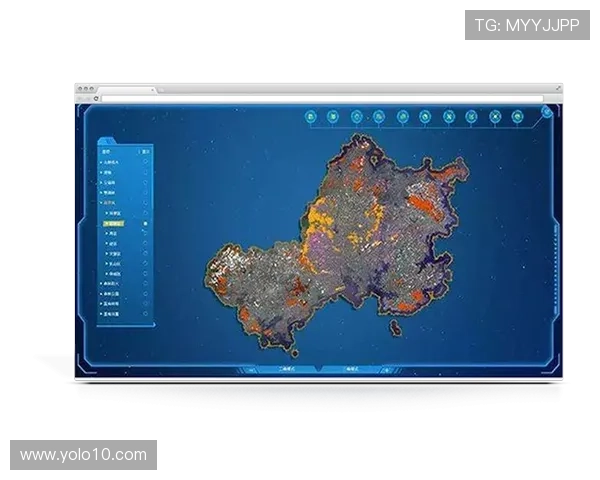Select the third round toolbar icon
Viewport: 600px width, 480px height.
(x=357, y=117)
